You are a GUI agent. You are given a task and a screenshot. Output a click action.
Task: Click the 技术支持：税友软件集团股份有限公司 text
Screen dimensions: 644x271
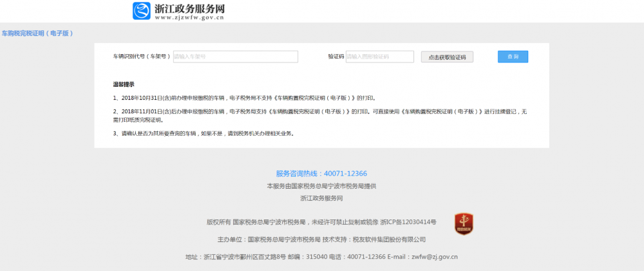[374, 239]
